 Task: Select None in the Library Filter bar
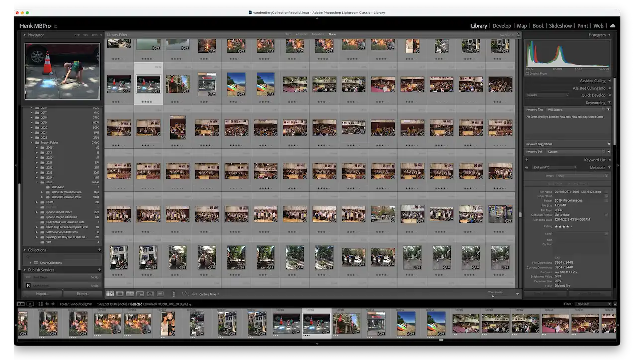pos(332,34)
